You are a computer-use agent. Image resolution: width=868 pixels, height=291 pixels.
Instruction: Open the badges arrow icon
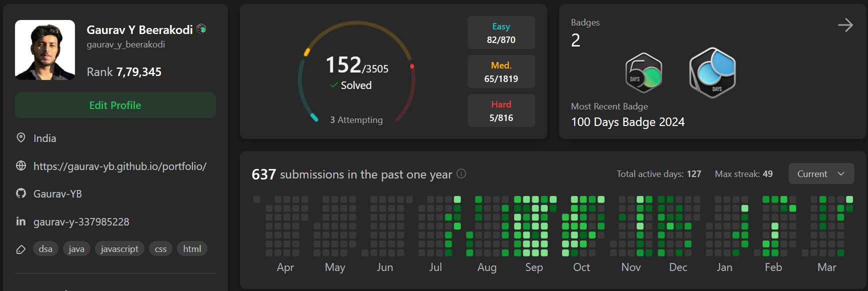[x=845, y=25]
